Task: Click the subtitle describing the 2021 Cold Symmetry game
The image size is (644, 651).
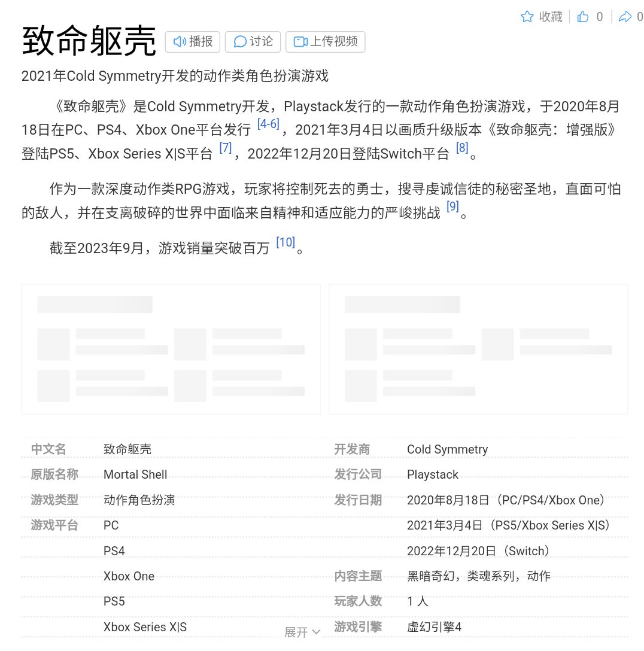Action: click(175, 76)
